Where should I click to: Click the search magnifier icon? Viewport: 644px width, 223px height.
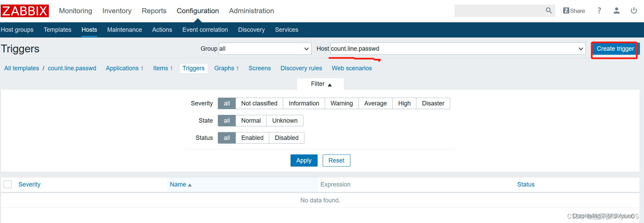(x=549, y=11)
